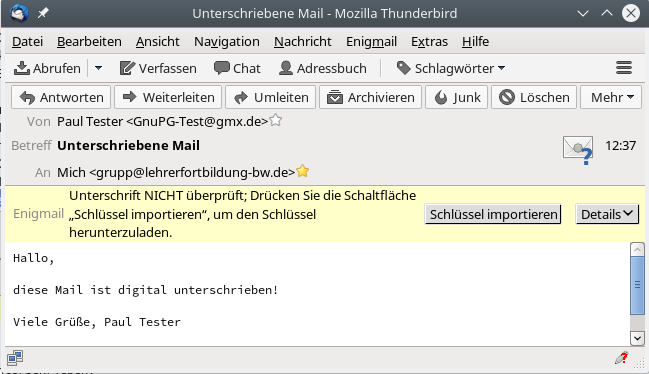Reply using the Antworten button
649x374 pixels.
[x=61, y=97]
